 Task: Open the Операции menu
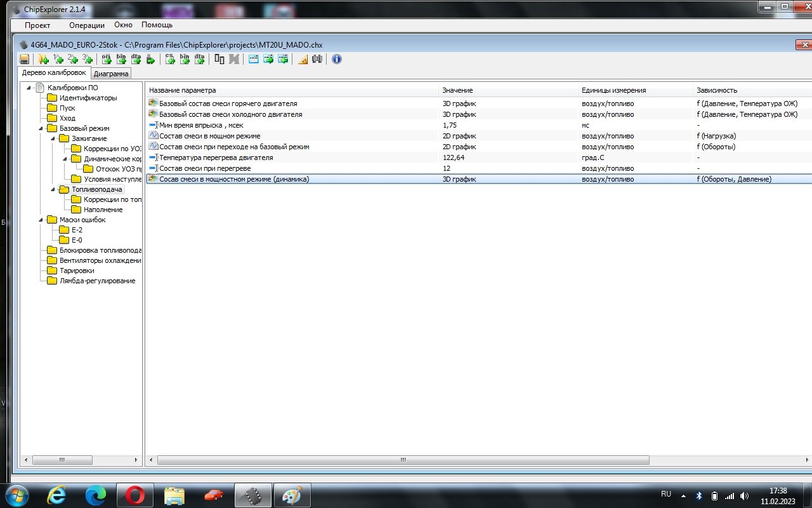coord(87,25)
